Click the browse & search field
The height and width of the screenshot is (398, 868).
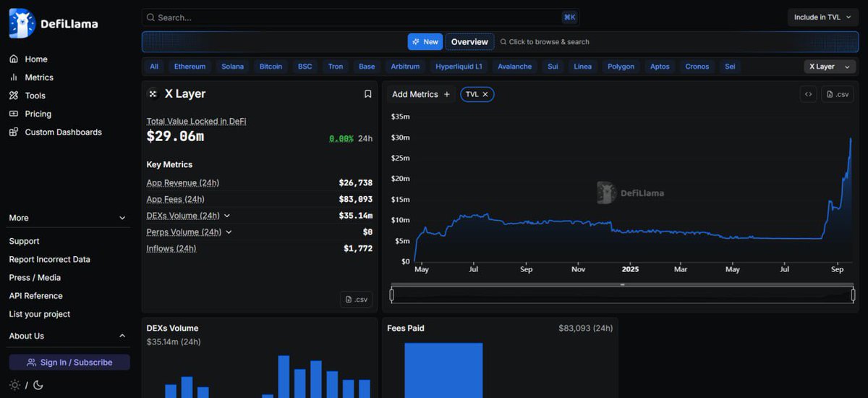coord(545,42)
